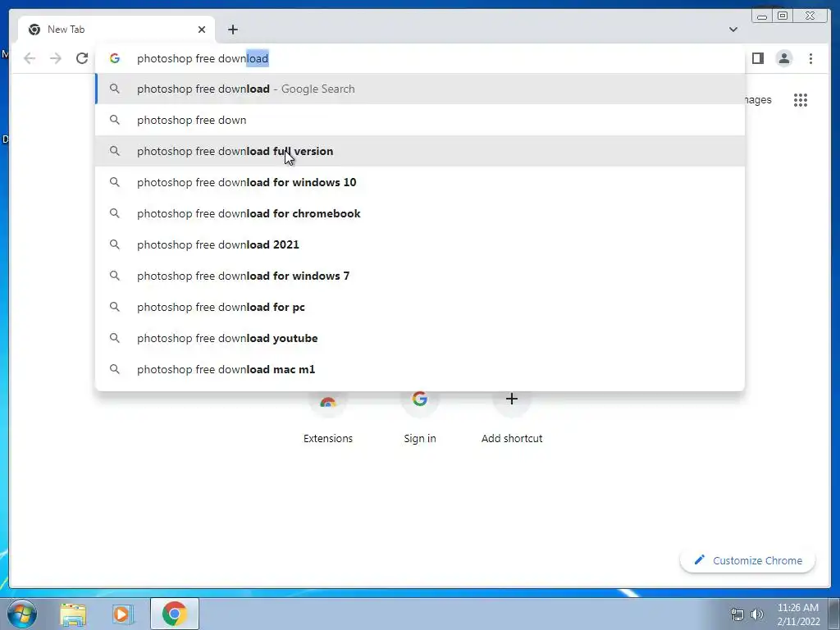This screenshot has width=840, height=630.
Task: Click the Show desktop strip
Action: tap(834, 614)
